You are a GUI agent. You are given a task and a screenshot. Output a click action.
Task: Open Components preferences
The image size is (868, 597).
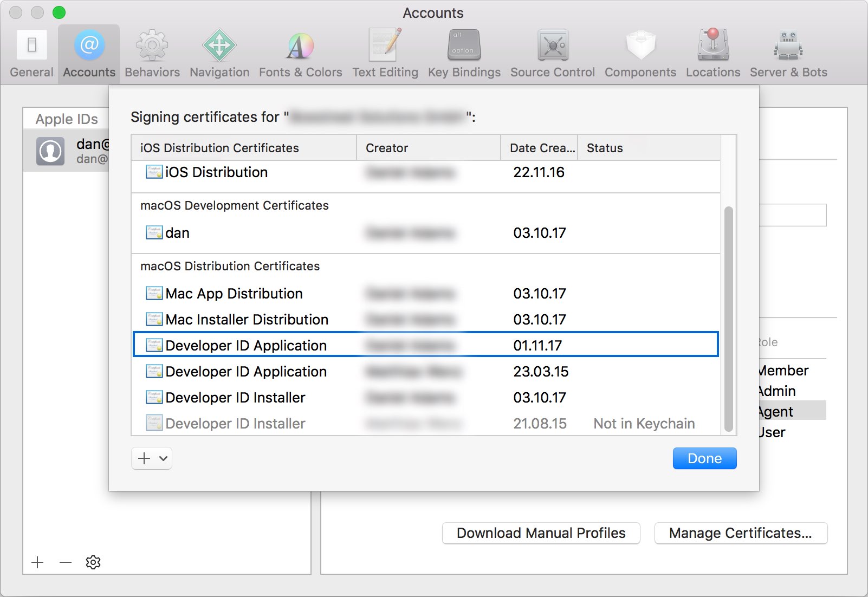click(640, 54)
